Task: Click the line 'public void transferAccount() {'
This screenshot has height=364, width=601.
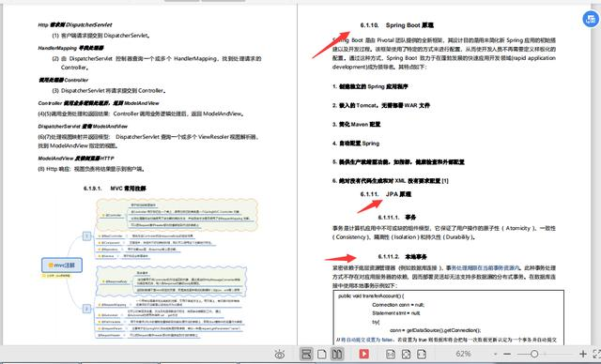Action: pos(371,296)
